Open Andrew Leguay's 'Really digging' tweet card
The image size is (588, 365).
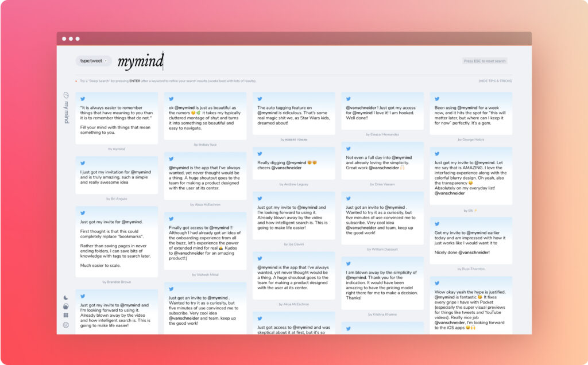click(293, 166)
